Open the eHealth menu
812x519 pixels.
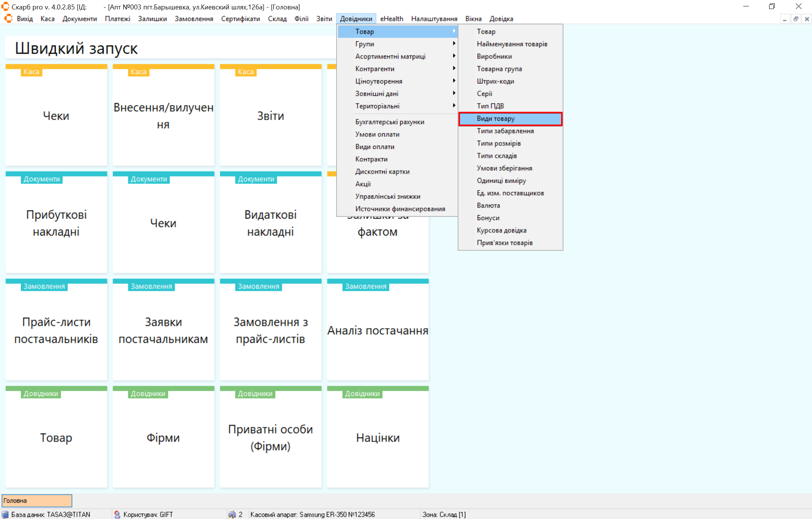click(391, 18)
